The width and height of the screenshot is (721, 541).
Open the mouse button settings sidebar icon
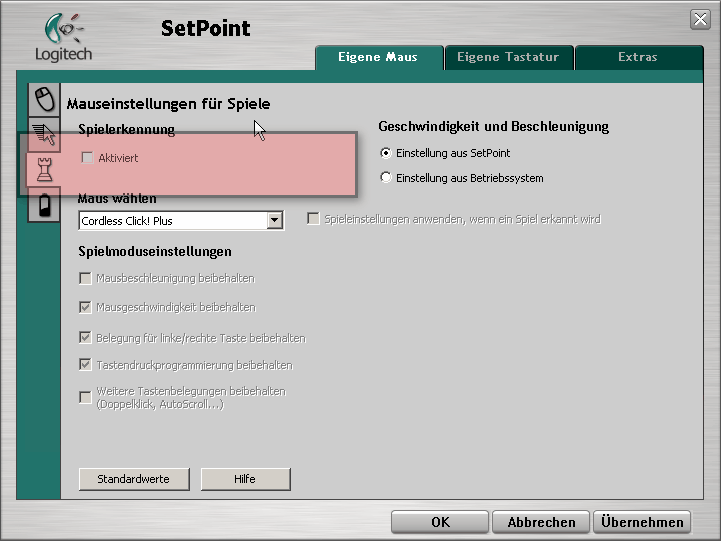tap(44, 99)
